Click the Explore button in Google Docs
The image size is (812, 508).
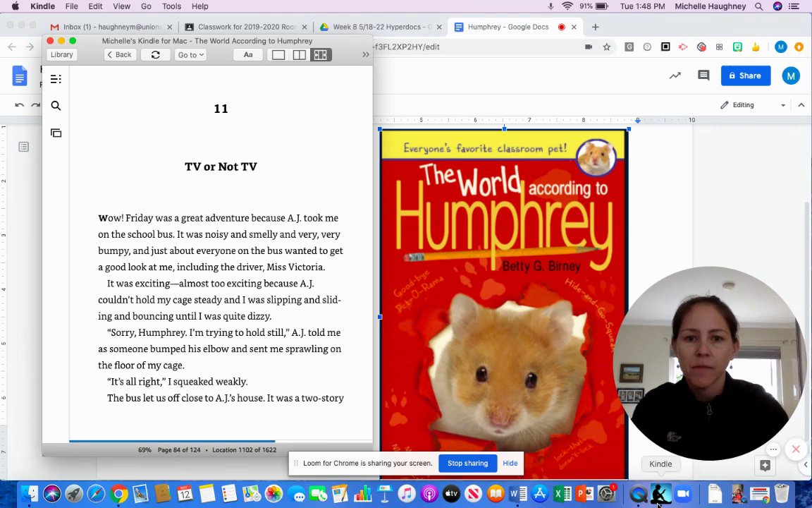pos(765,466)
